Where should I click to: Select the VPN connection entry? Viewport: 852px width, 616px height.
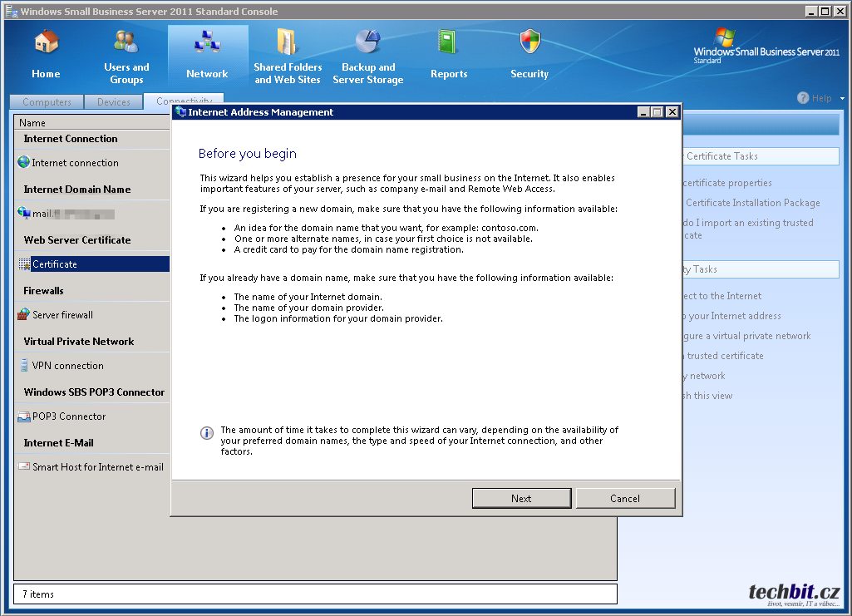67,366
